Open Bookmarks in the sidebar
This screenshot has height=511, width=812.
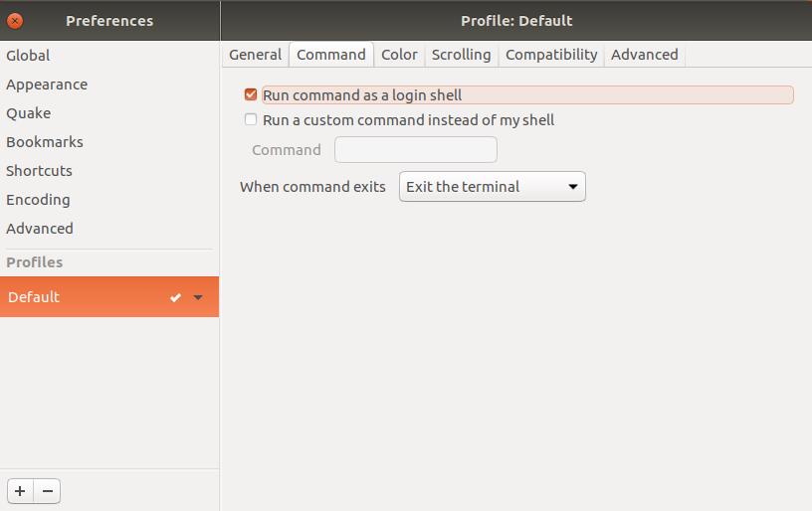(109, 142)
